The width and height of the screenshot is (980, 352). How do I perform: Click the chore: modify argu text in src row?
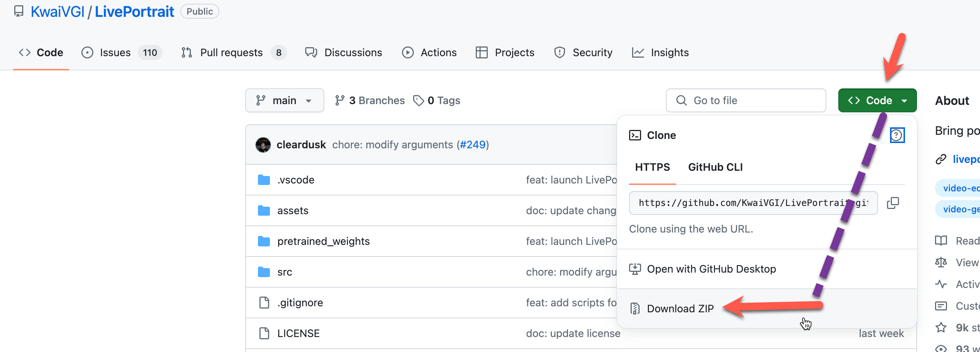tap(571, 272)
